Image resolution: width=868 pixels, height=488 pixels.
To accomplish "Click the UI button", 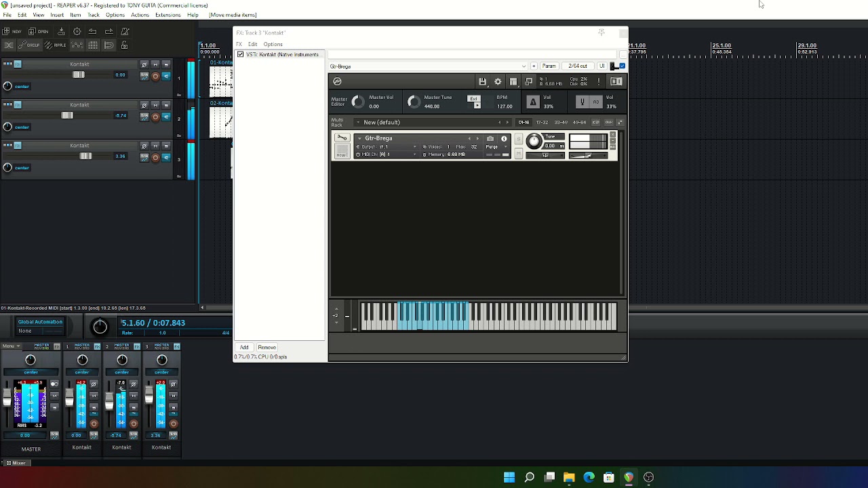I will coord(601,66).
